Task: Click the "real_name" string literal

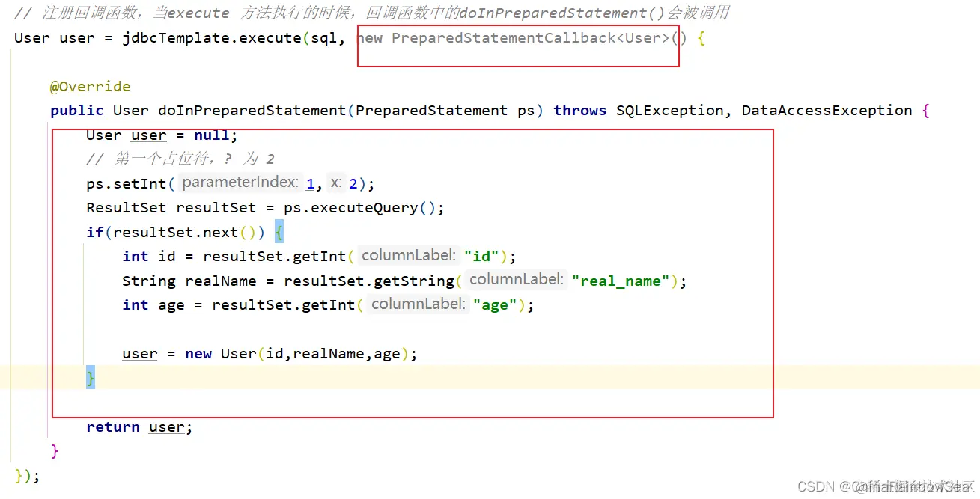Action: (620, 281)
